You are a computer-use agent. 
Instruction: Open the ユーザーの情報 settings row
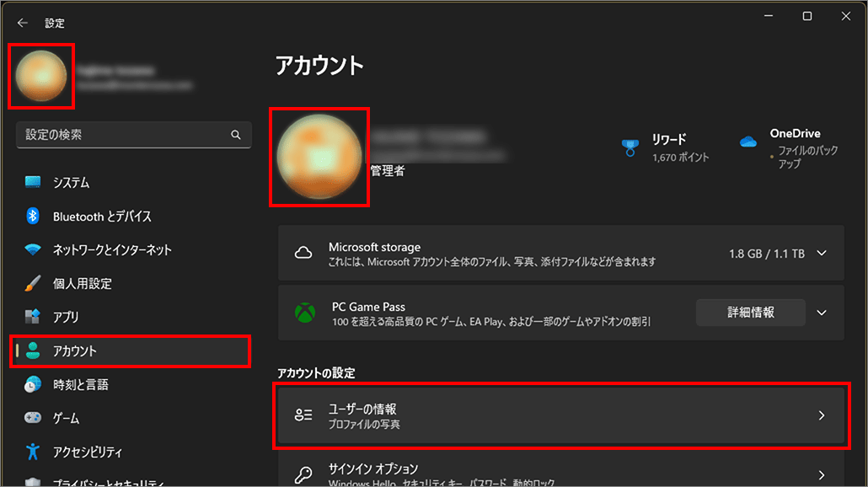click(560, 415)
